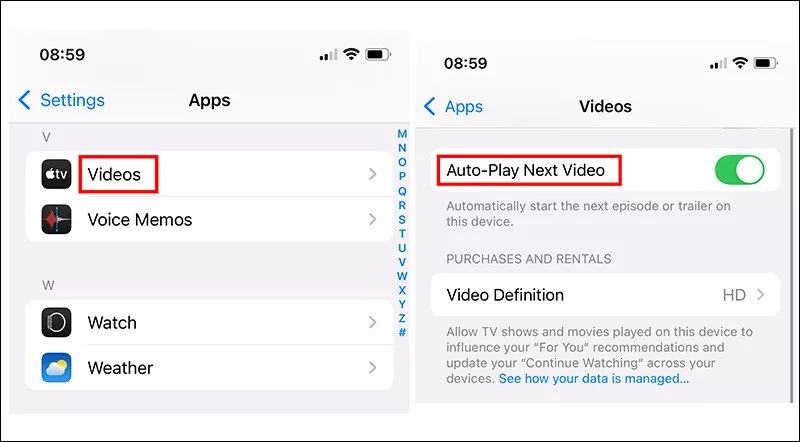Jump to letter Z in alphabet index
The image size is (800, 442).
[402, 318]
